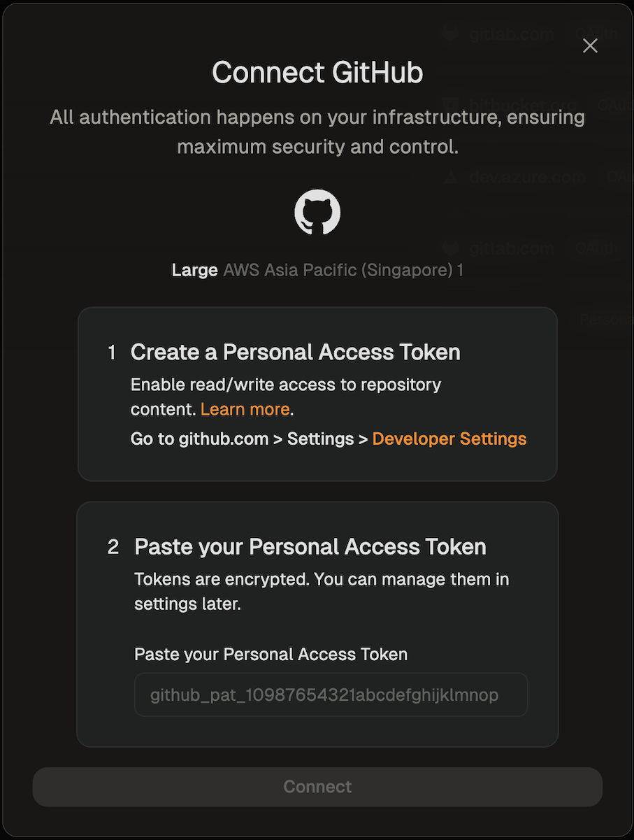The height and width of the screenshot is (840, 634).
Task: Click the Connect GitHub dialog title
Action: (317, 73)
